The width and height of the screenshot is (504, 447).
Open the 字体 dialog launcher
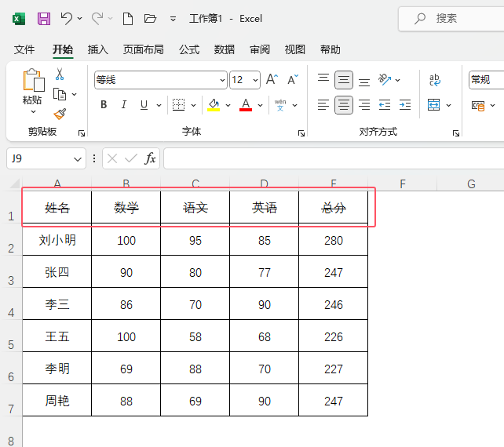pyautogui.click(x=301, y=133)
